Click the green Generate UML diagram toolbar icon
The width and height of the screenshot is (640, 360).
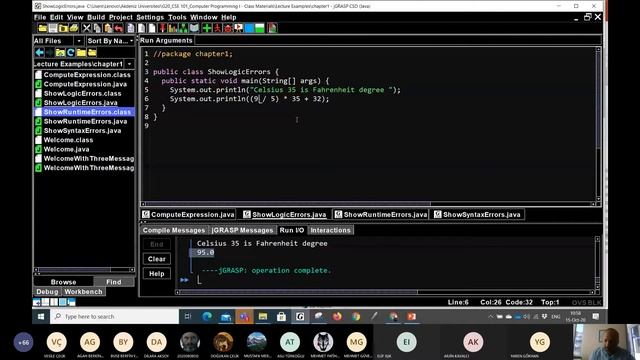click(x=184, y=28)
